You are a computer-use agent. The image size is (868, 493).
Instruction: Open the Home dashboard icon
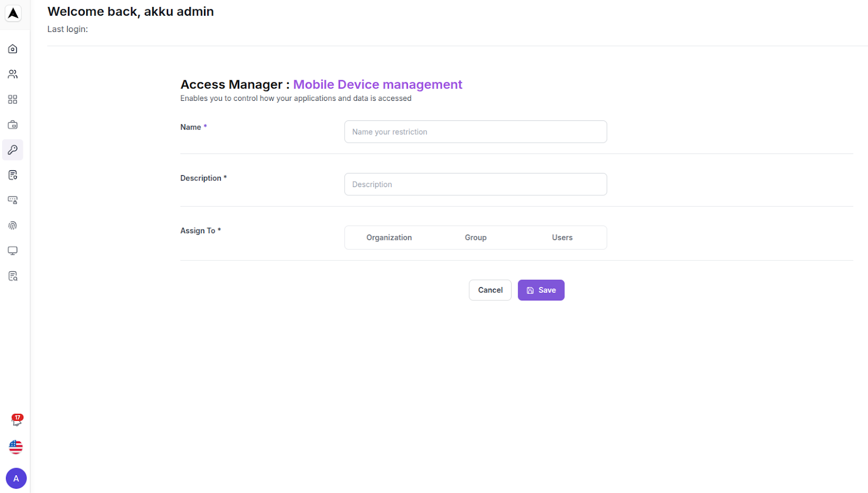pos(12,48)
